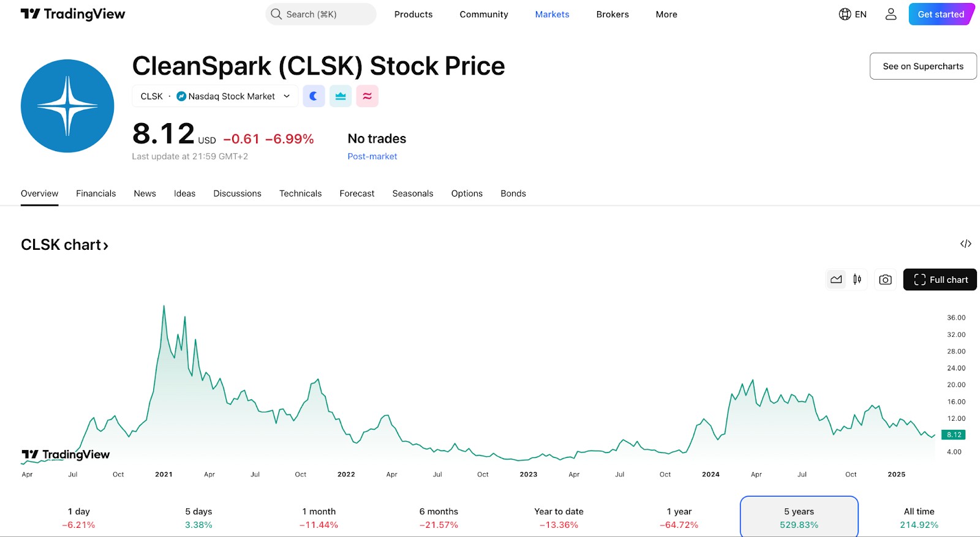Click the CleanSpark company logo
The image size is (980, 537).
pyautogui.click(x=67, y=106)
